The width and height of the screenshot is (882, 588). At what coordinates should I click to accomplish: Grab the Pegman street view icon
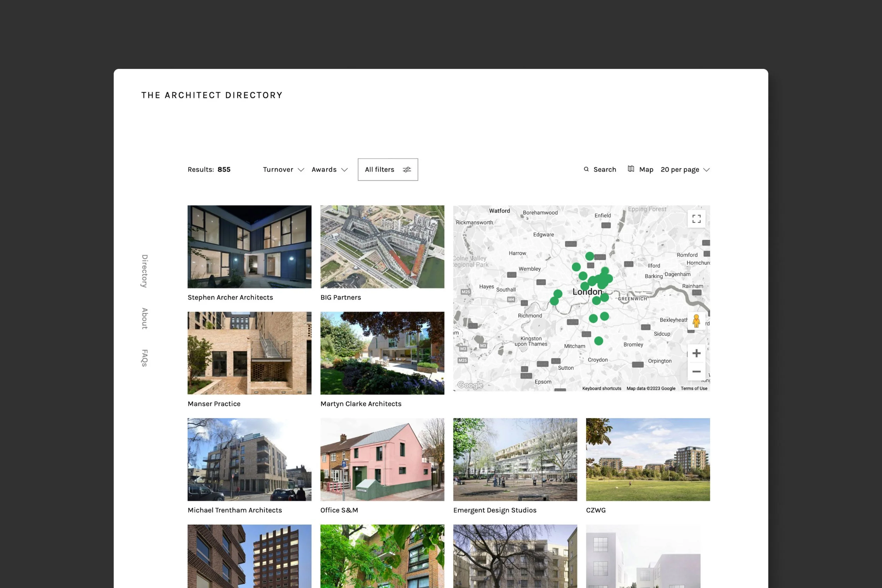click(x=696, y=321)
